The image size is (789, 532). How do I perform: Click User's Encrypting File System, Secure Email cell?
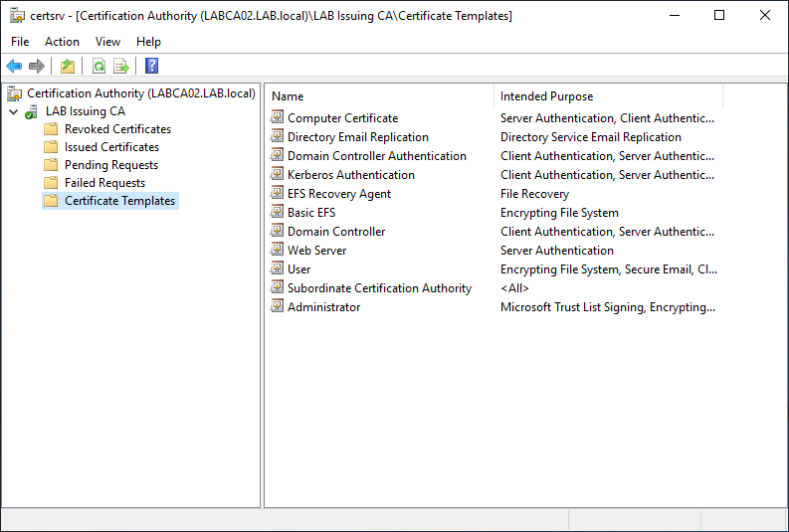pyautogui.click(x=608, y=269)
